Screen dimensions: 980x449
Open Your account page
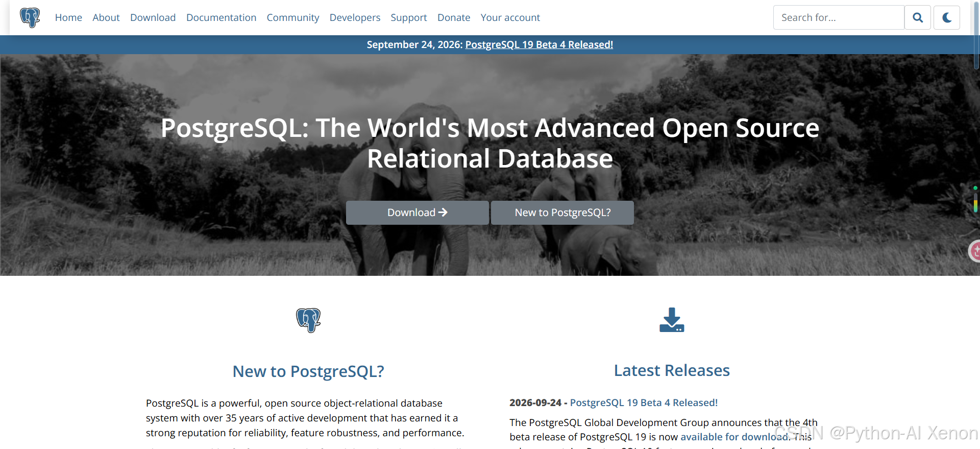pos(510,17)
